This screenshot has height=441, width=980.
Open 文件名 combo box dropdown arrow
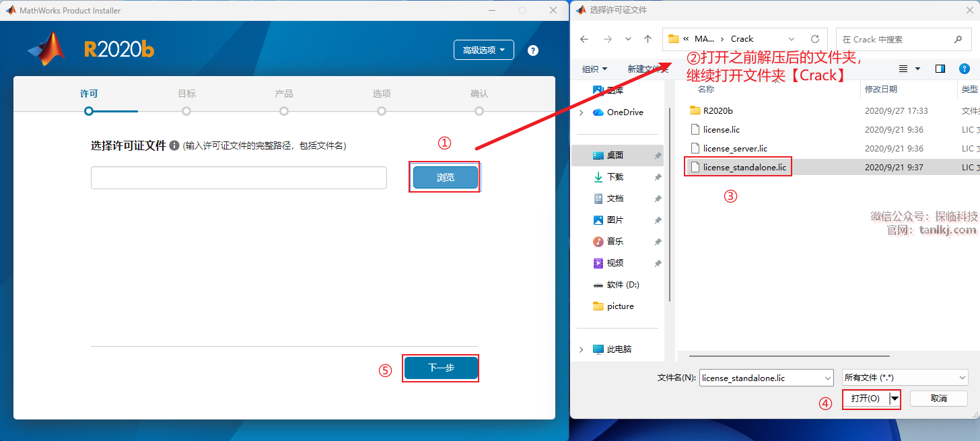[827, 378]
